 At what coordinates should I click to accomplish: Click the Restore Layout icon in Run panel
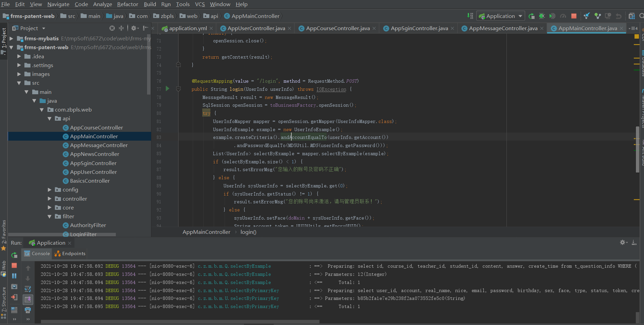[x=14, y=310]
